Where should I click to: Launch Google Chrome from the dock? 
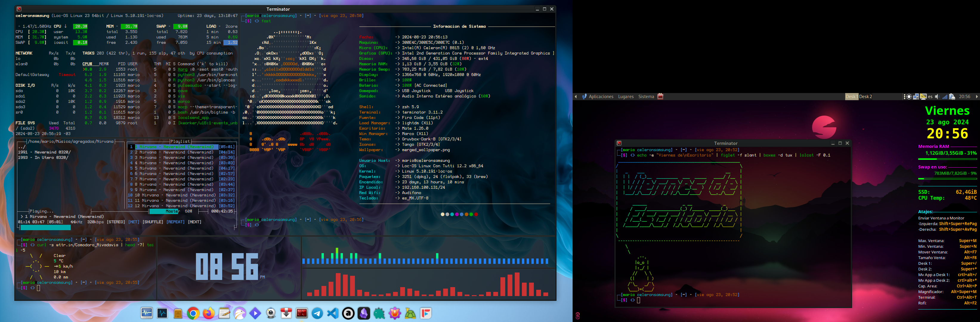tap(193, 313)
